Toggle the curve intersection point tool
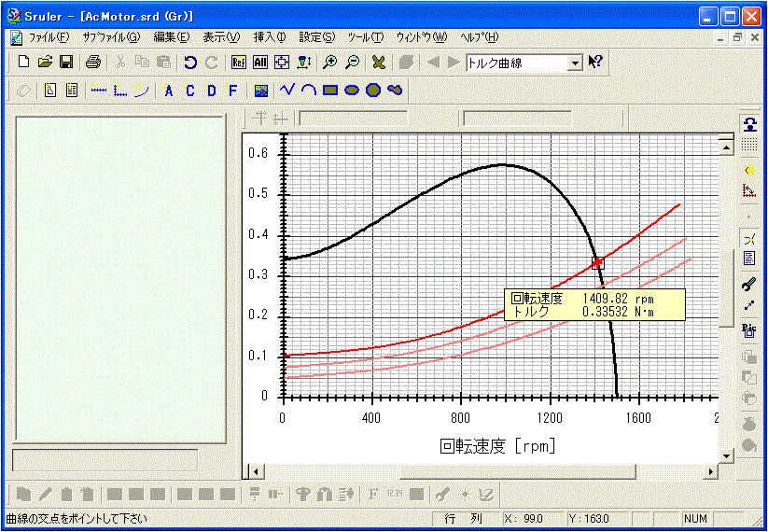 click(749, 239)
